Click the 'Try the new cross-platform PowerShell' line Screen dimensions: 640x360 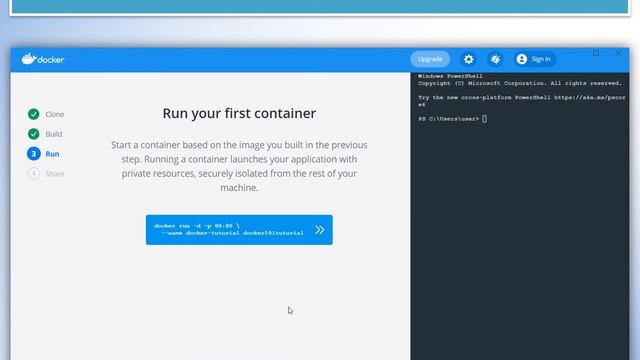pyautogui.click(x=522, y=98)
